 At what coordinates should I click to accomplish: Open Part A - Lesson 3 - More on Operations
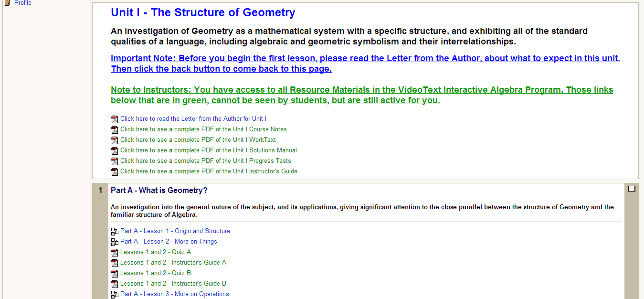coord(174,294)
